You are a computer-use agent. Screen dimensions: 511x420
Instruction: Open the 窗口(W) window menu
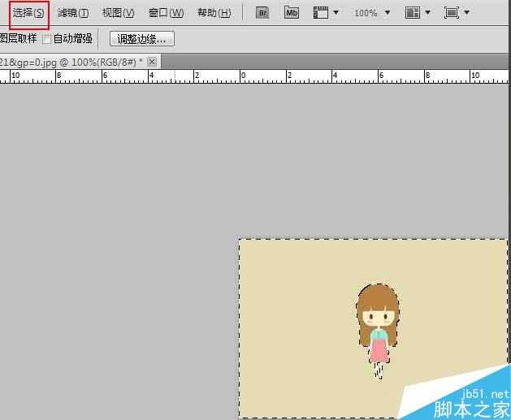click(166, 13)
